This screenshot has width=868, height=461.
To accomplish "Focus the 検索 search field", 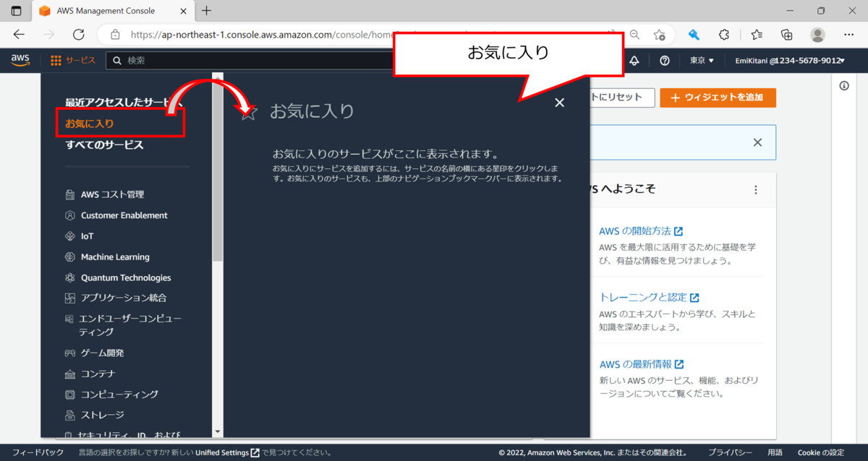I will point(250,61).
